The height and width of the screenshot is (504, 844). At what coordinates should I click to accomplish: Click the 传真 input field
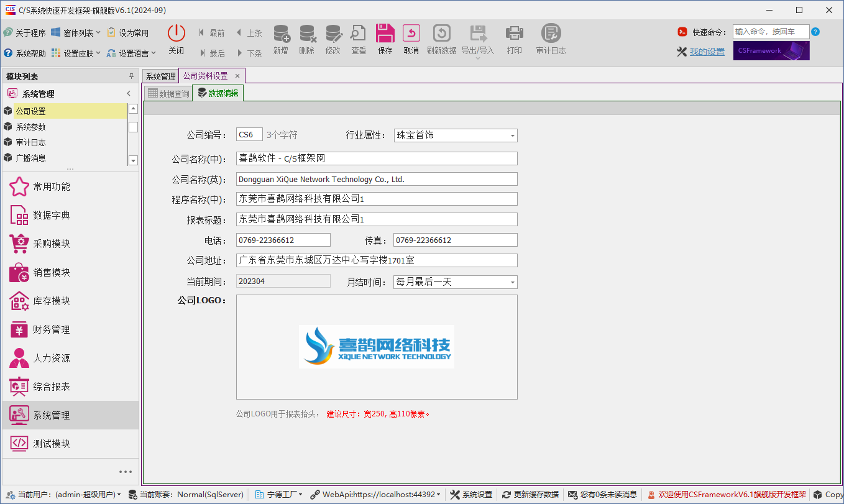click(456, 240)
